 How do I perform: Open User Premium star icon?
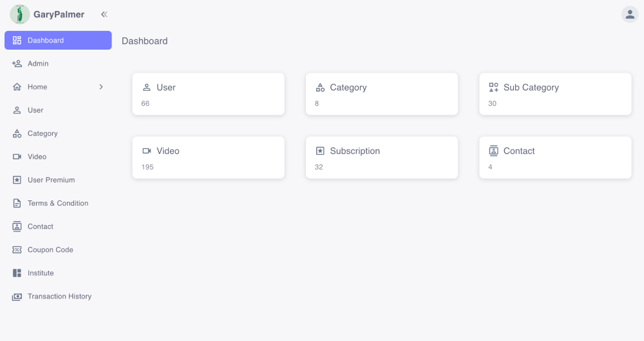(17, 180)
